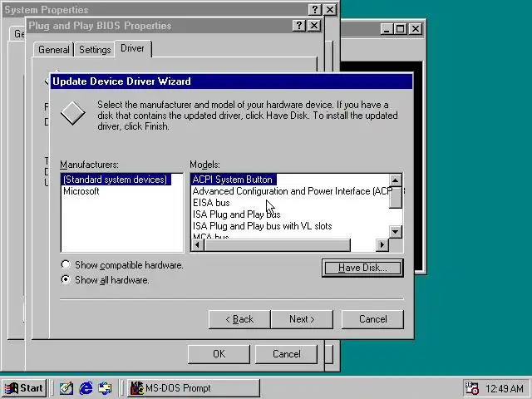
Task: Click the Models list scroll up arrow
Action: click(396, 180)
